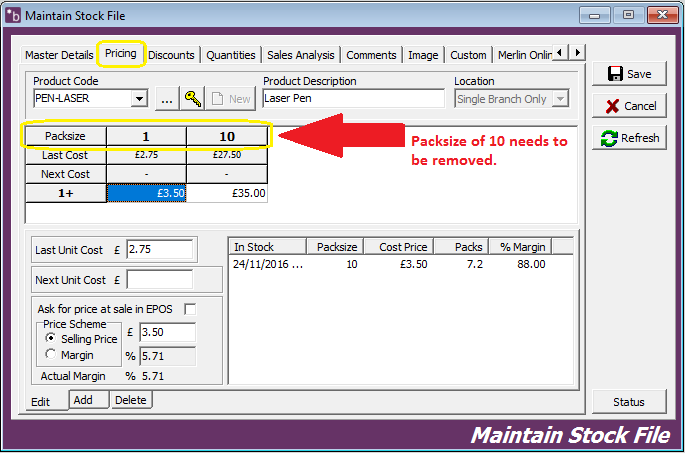The image size is (685, 453).
Task: Select the Add tab at bottom
Action: click(x=88, y=400)
